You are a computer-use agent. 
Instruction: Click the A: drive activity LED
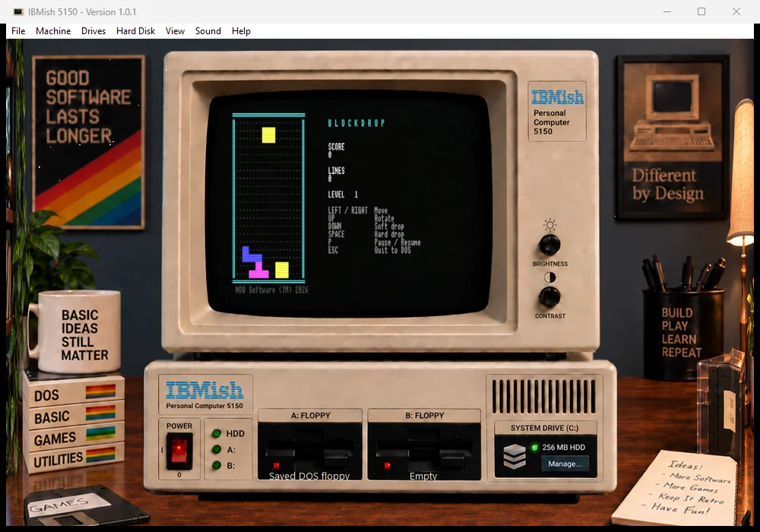[x=217, y=449]
